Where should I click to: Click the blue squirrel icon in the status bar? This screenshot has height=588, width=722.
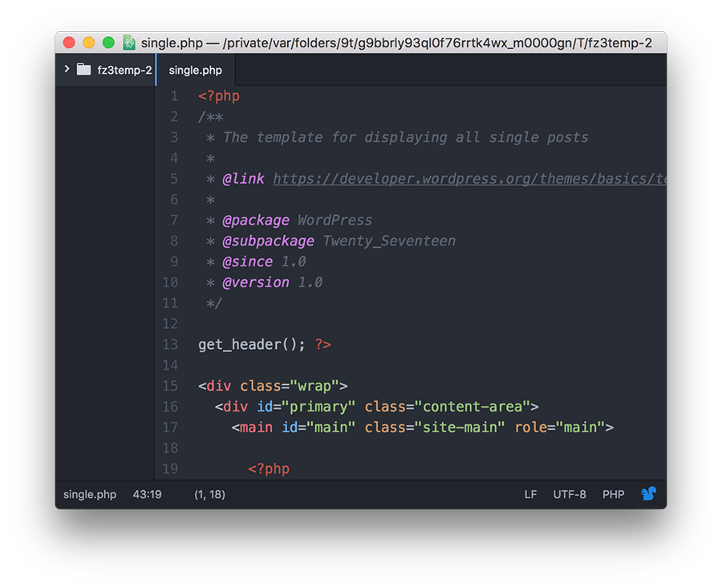(649, 494)
